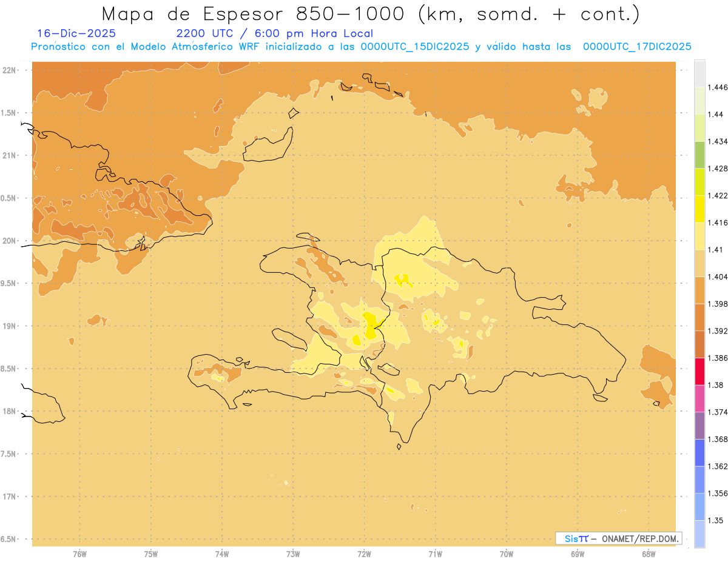
Task: Select the date label '16-Dic-2025'
Action: pyautogui.click(x=76, y=33)
